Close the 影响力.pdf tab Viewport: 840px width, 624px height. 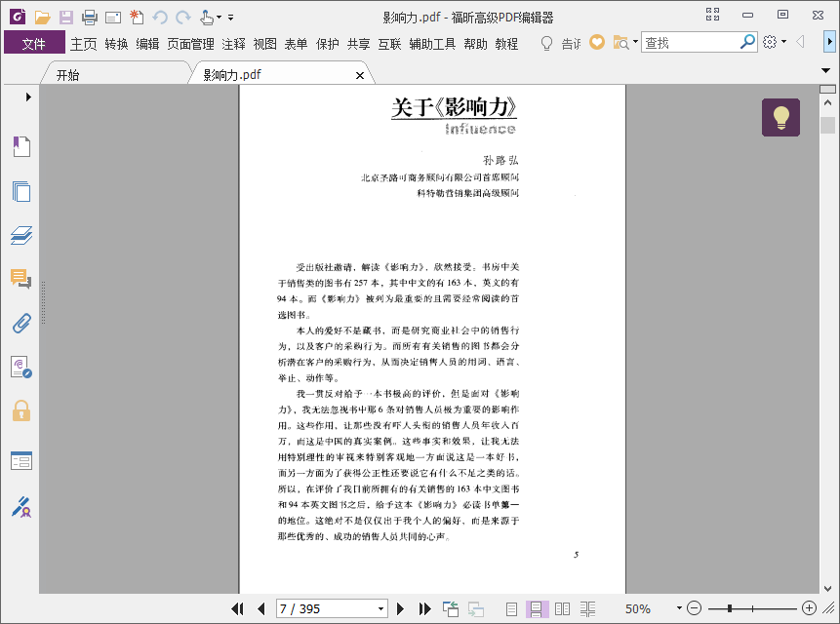click(360, 75)
